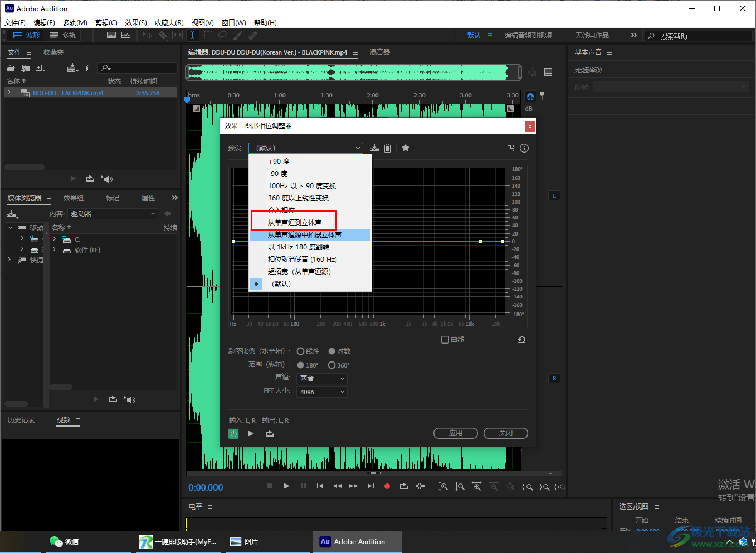
Task: Click overview waveform navigator bar
Action: click(x=354, y=72)
